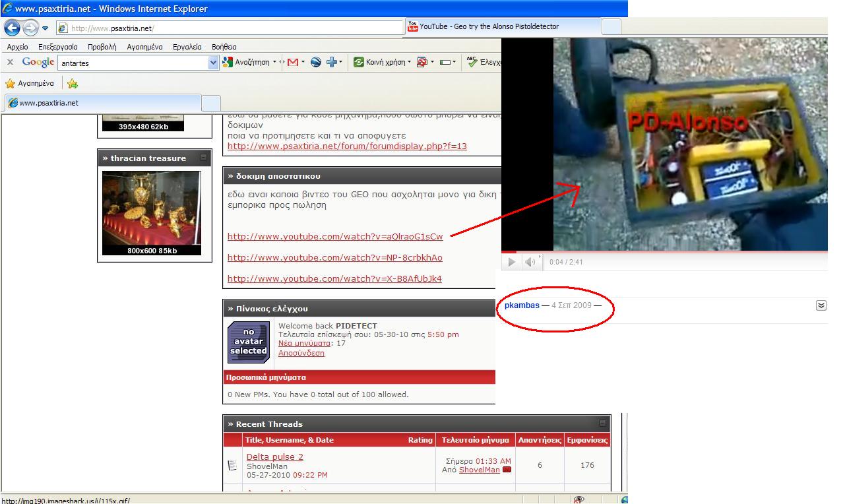Click the Εμφανίσεις column header
The image size is (845, 504).
tap(587, 440)
